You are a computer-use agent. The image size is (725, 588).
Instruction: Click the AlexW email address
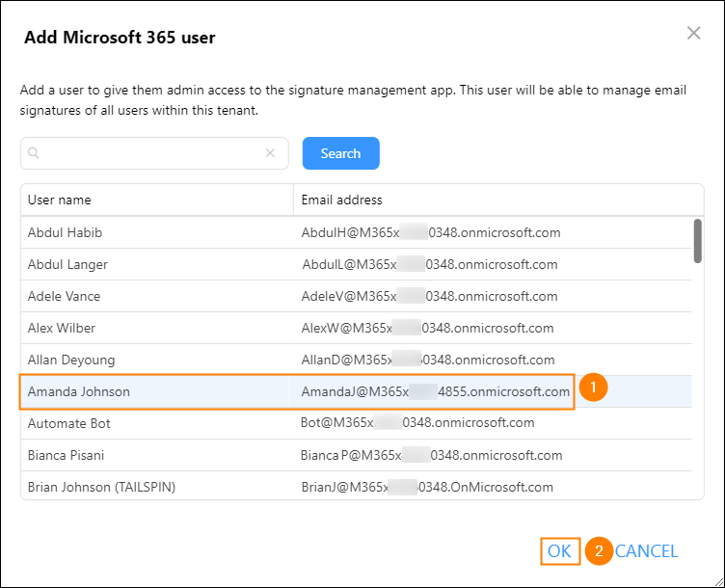428,328
